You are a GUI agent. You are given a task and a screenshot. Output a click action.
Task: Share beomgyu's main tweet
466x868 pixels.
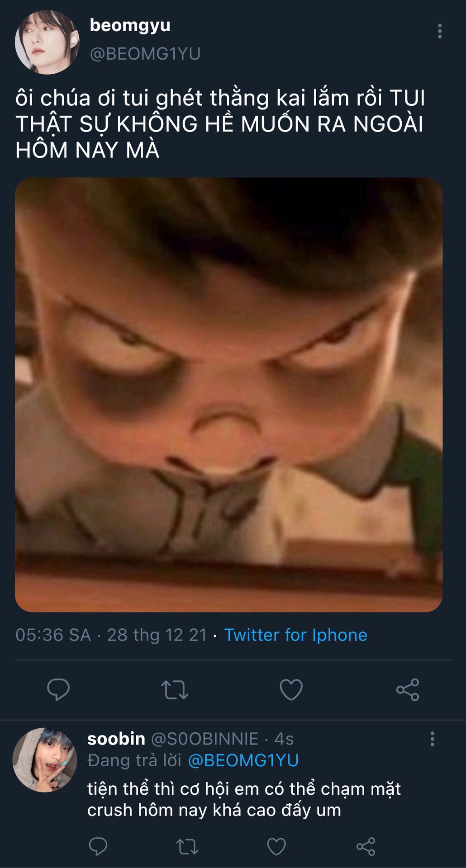point(408,689)
